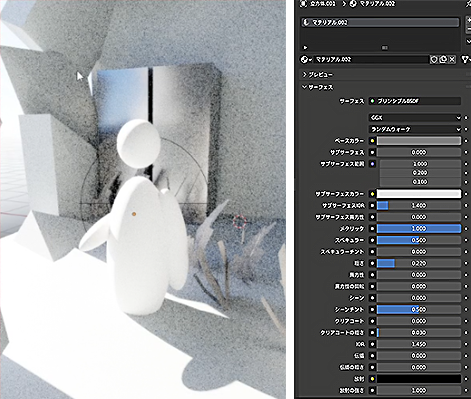Click the yellow socket dot beside サブサーフェスカラー
Viewport: 471px width, 399px height.
[x=373, y=194]
